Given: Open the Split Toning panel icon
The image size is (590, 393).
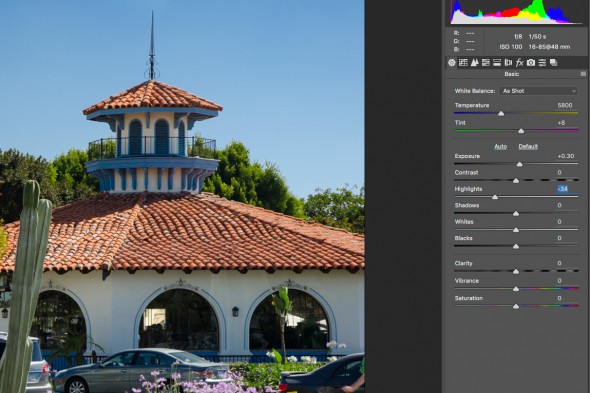Looking at the screenshot, I should click(x=497, y=62).
